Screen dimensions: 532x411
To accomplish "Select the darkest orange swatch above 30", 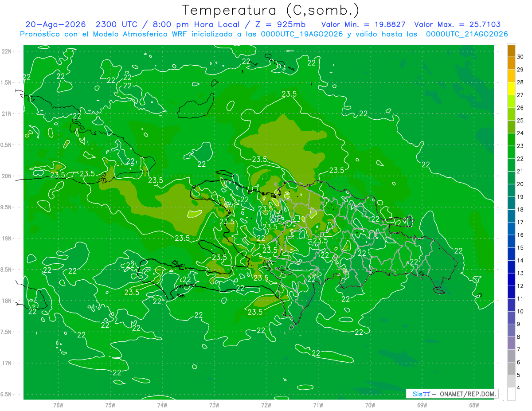I will point(511,51).
